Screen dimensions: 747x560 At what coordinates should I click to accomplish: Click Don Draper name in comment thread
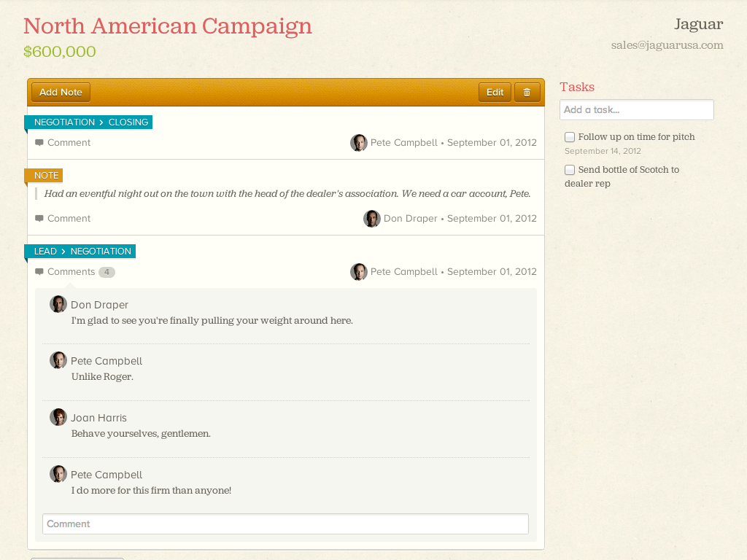coord(99,305)
